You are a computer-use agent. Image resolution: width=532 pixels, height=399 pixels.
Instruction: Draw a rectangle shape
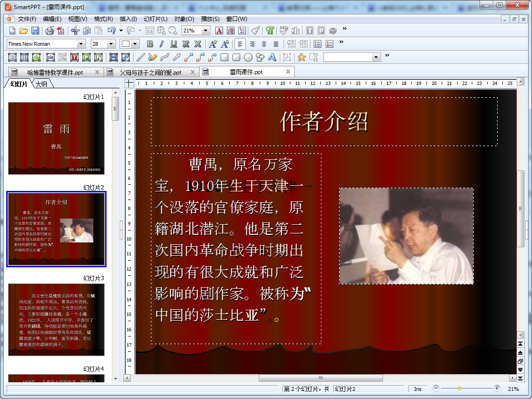(224, 57)
